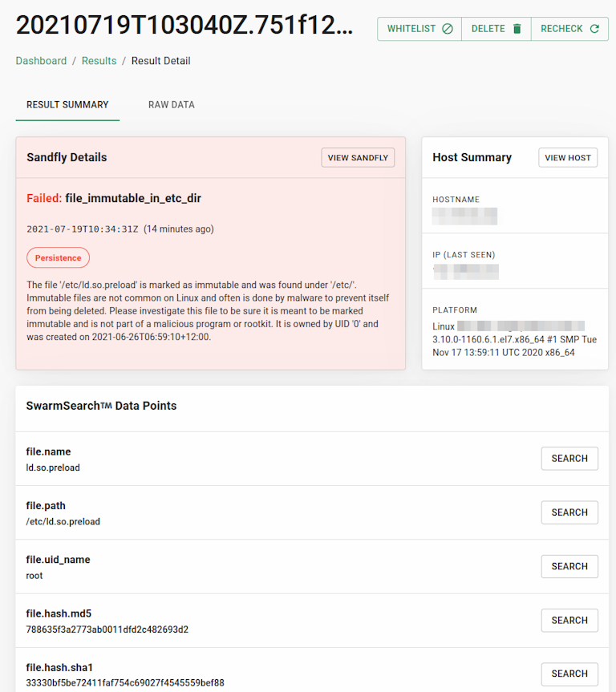Click timestamp 2021-07-19T10:34:31Z
The width and height of the screenshot is (616, 692).
pyautogui.click(x=82, y=229)
